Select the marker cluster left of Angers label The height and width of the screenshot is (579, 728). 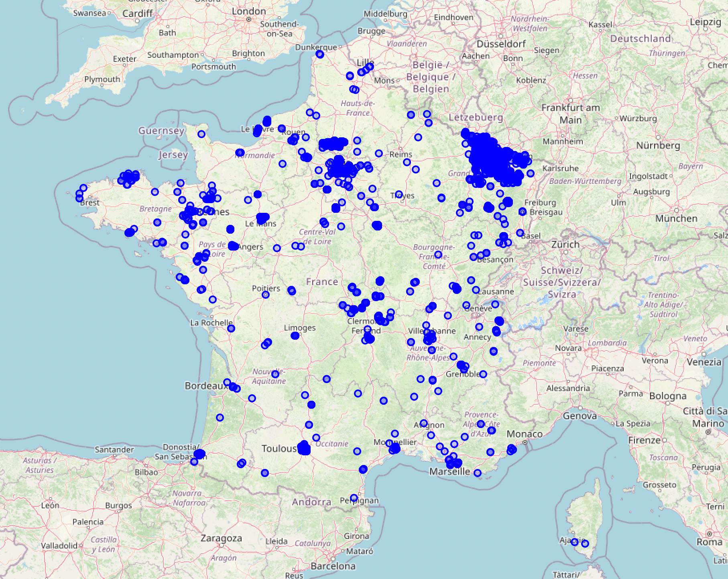(233, 246)
